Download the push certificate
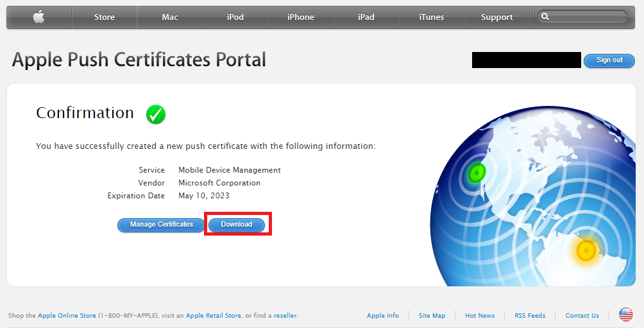The height and width of the screenshot is (328, 644). point(237,225)
